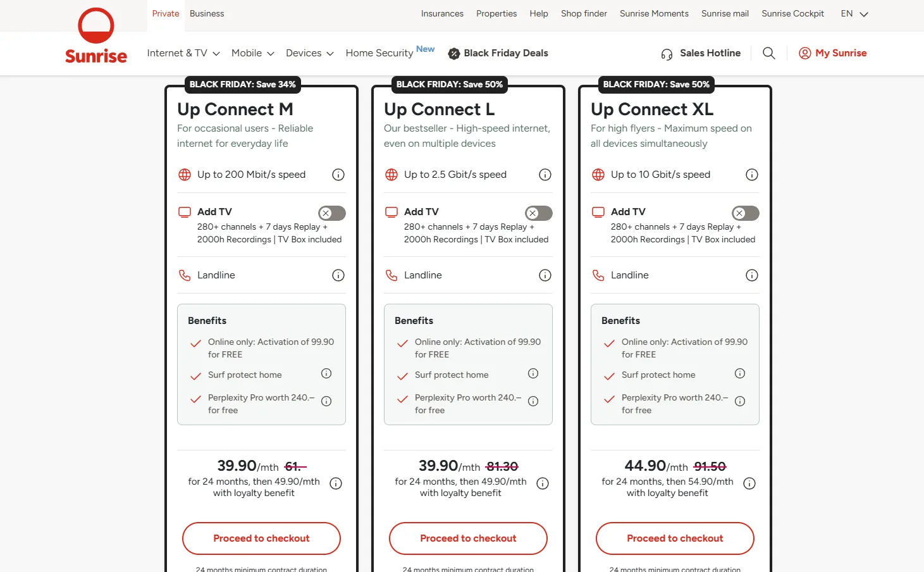Toggle Add TV for Up Connect L
This screenshot has height=572, width=924.
(x=539, y=213)
